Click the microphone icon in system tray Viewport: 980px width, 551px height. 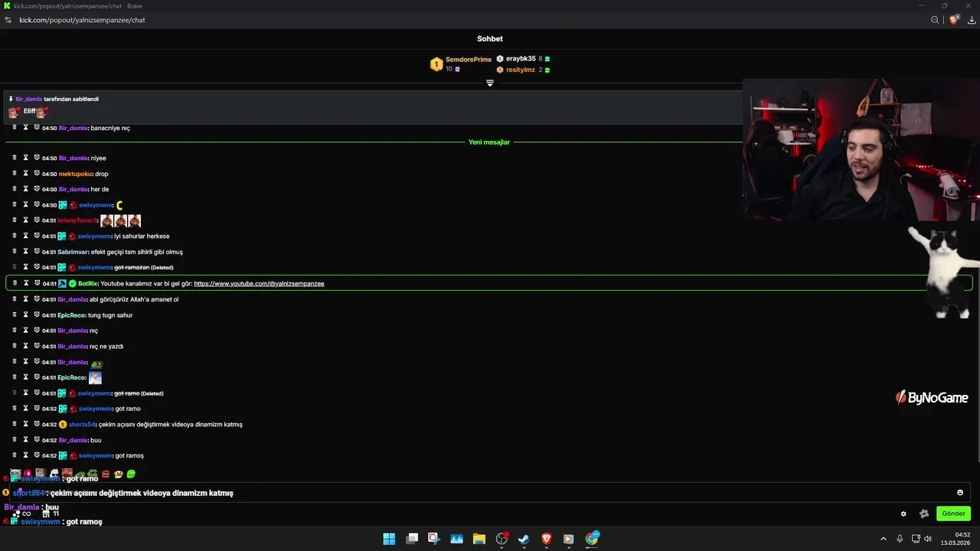tap(900, 539)
